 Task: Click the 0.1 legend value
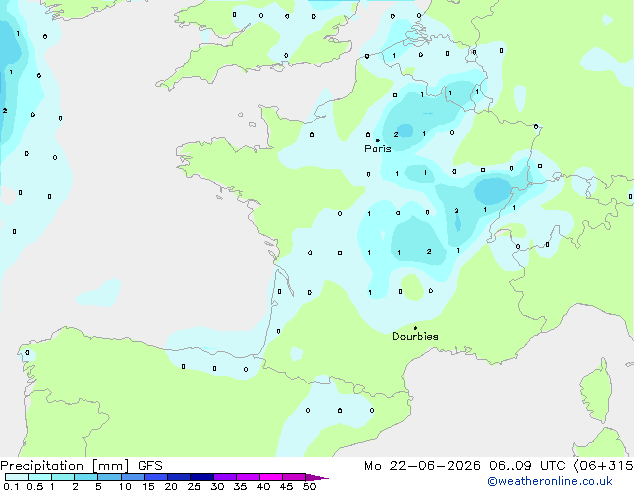(x=11, y=486)
